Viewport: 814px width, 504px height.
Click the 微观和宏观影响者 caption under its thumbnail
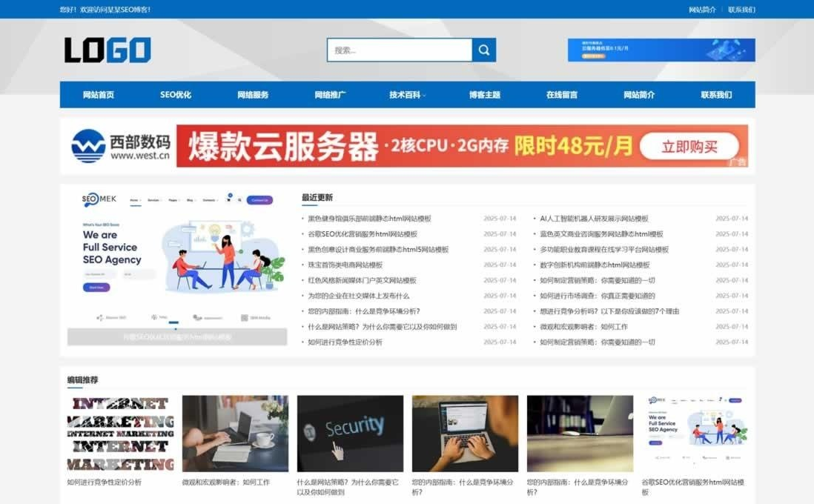[x=226, y=483]
